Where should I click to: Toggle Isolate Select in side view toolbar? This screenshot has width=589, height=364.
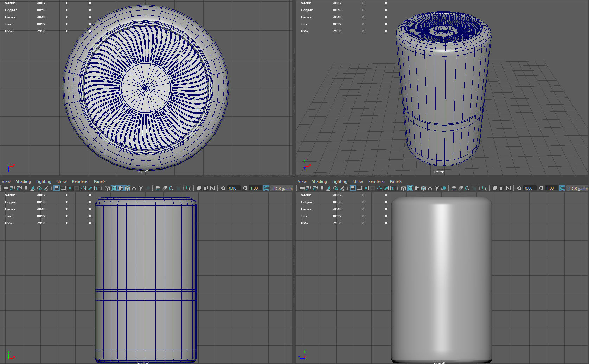coord(485,188)
